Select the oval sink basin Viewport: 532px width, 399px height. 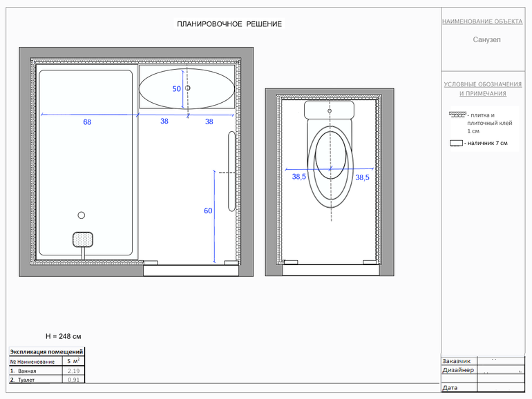coord(186,88)
